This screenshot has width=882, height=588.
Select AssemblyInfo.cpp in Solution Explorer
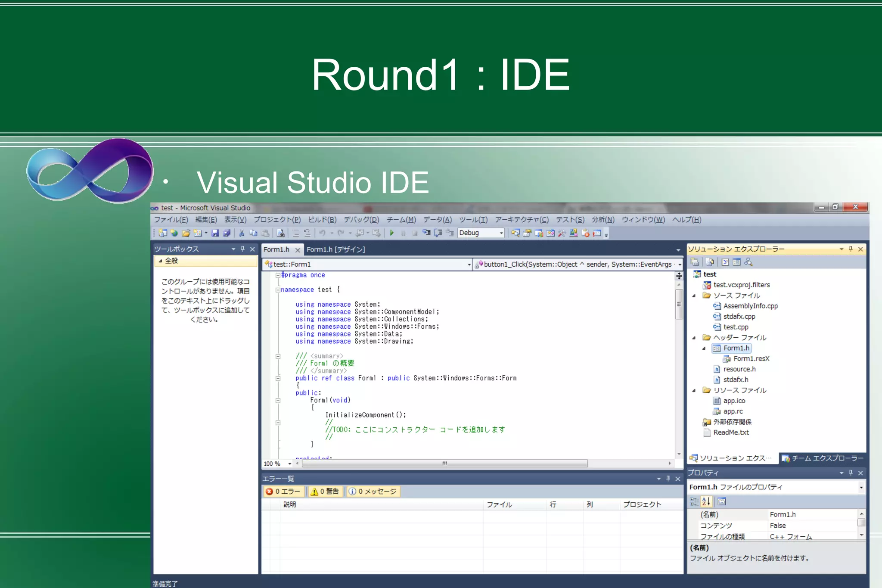750,306
